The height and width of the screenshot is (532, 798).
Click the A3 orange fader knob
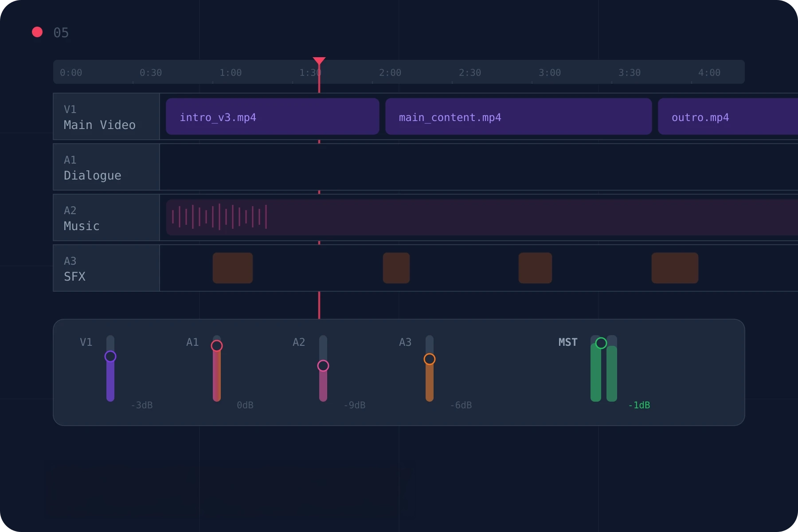pos(430,359)
